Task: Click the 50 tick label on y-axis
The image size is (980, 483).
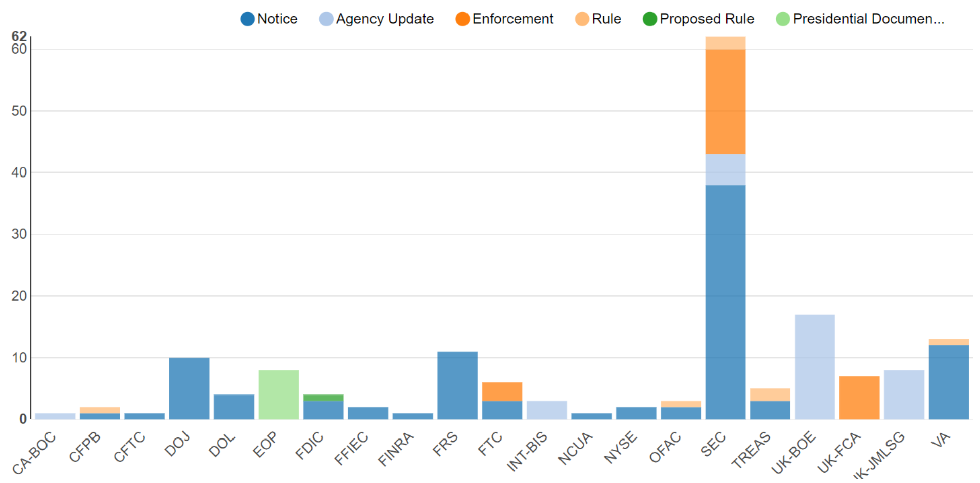Action: pos(19,111)
